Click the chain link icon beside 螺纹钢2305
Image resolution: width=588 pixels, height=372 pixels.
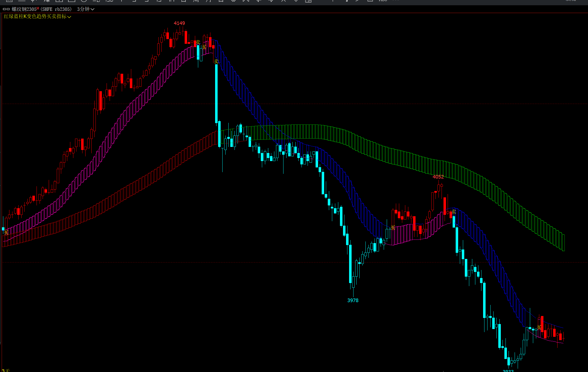click(x=6, y=9)
